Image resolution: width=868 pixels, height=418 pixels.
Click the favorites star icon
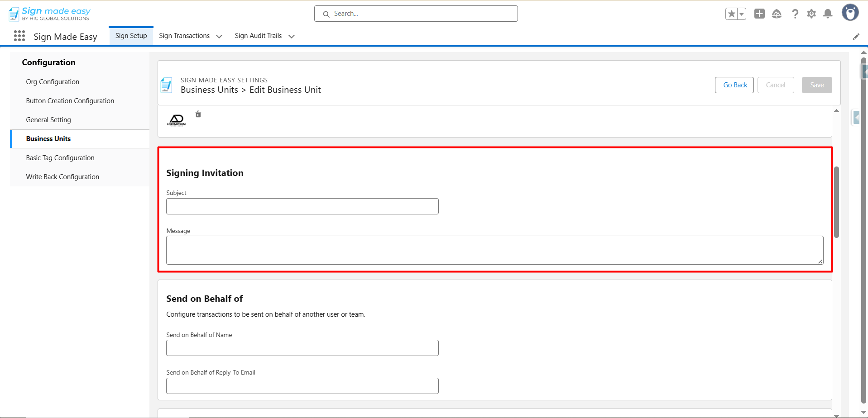pyautogui.click(x=731, y=14)
